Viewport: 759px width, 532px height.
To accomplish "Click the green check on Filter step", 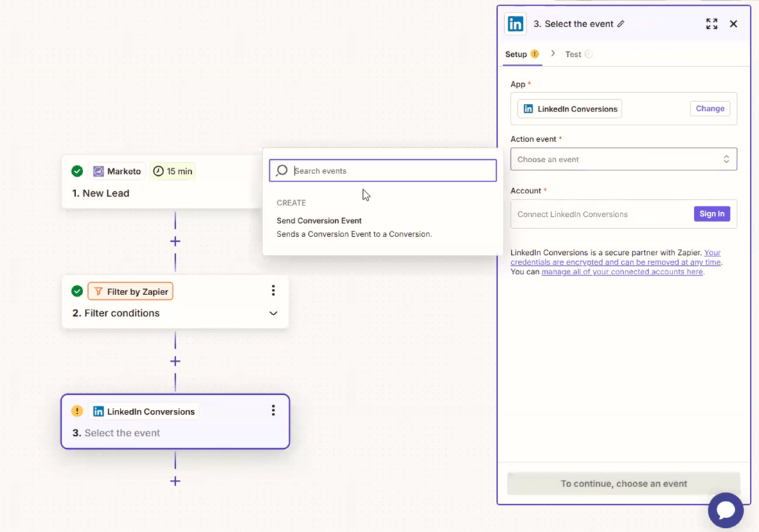I will point(77,291).
